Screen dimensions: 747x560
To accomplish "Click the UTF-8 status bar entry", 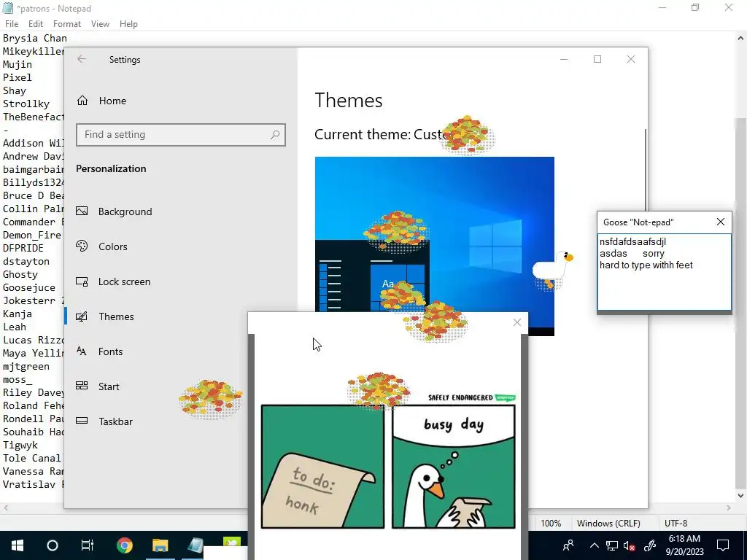I will (676, 523).
